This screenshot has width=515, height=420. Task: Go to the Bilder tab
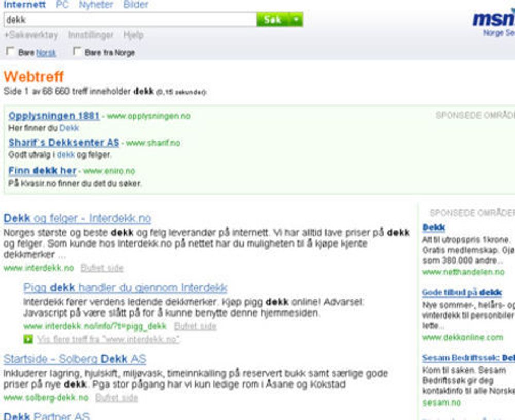click(x=135, y=4)
